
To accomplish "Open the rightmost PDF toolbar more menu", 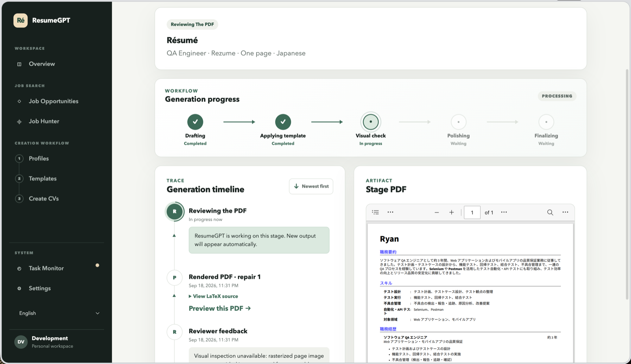I will click(x=565, y=212).
